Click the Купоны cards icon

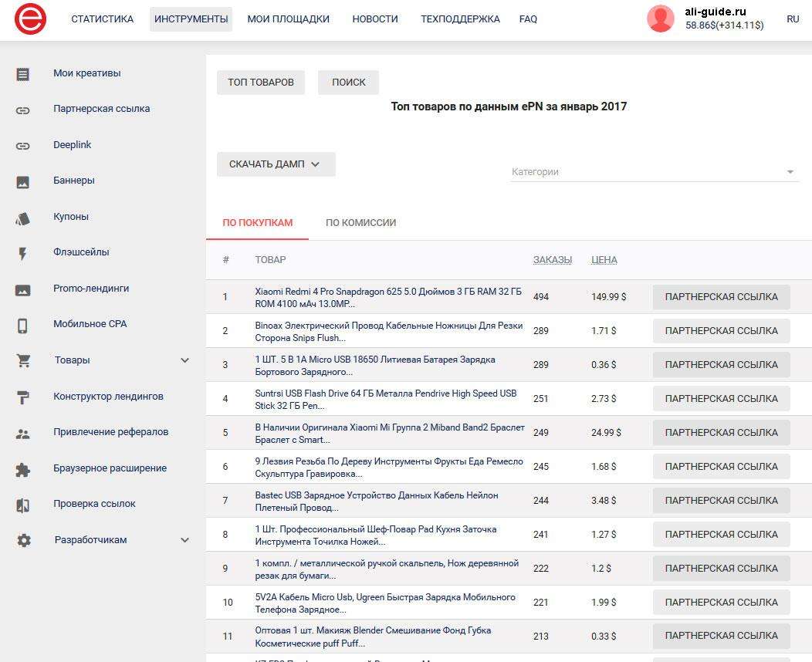(23, 218)
